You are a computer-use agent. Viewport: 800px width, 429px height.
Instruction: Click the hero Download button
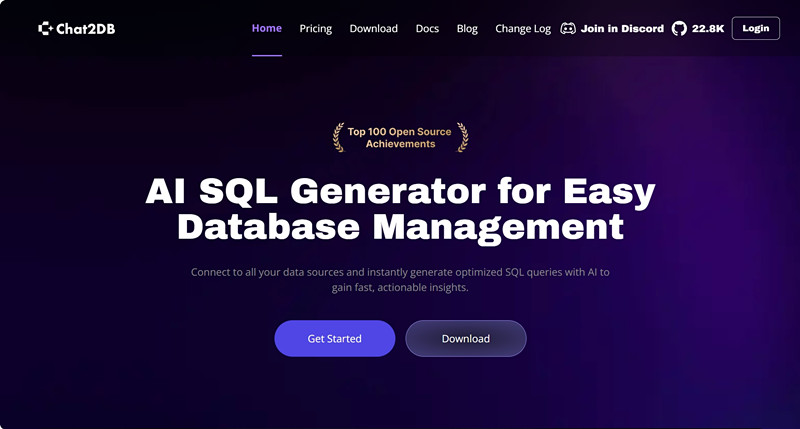466,338
